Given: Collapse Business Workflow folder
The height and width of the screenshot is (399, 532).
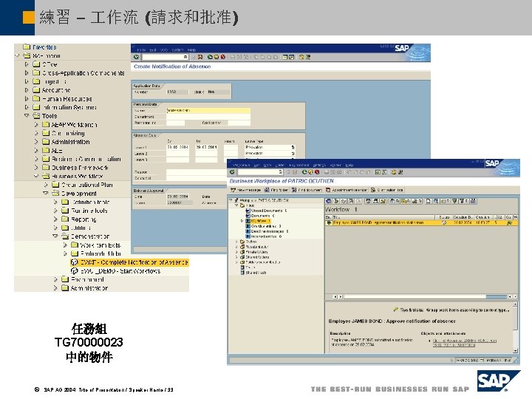Looking at the screenshot, I should tap(36, 176).
